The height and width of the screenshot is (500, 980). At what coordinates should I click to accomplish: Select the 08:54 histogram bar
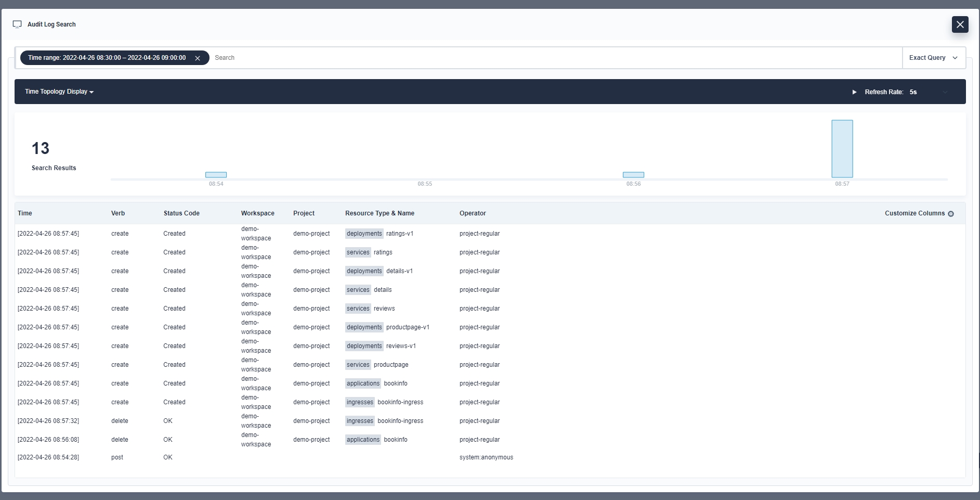pyautogui.click(x=216, y=175)
